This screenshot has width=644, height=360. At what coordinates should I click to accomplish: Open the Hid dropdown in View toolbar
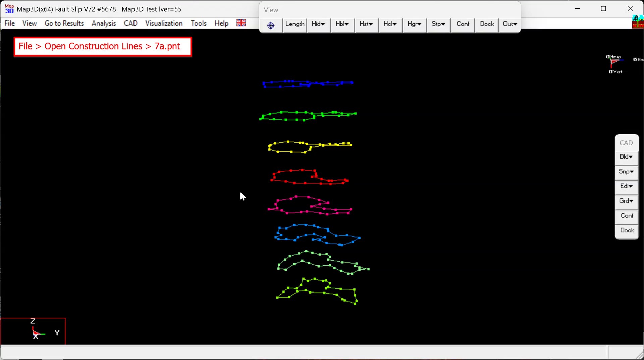(318, 24)
